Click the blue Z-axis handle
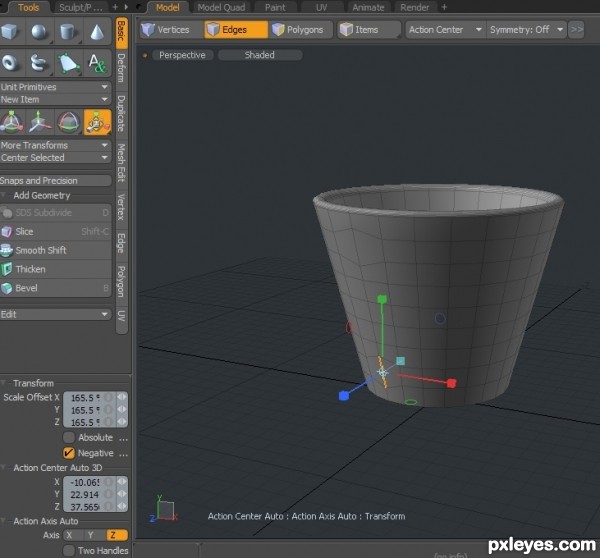 344,396
